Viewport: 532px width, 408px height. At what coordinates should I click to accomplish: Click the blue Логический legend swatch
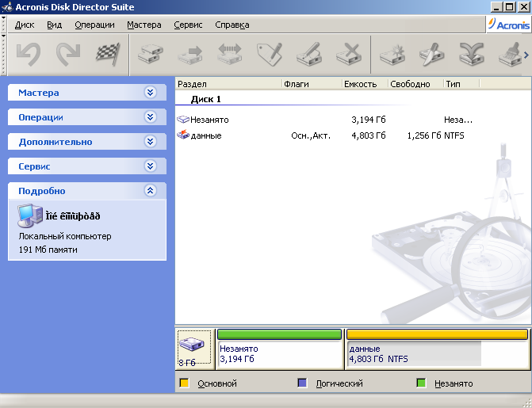pos(302,383)
